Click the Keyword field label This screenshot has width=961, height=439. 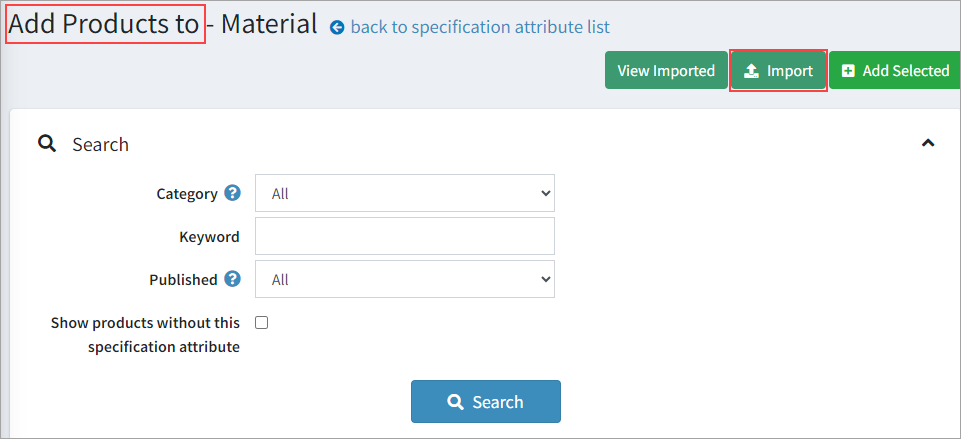tap(209, 237)
